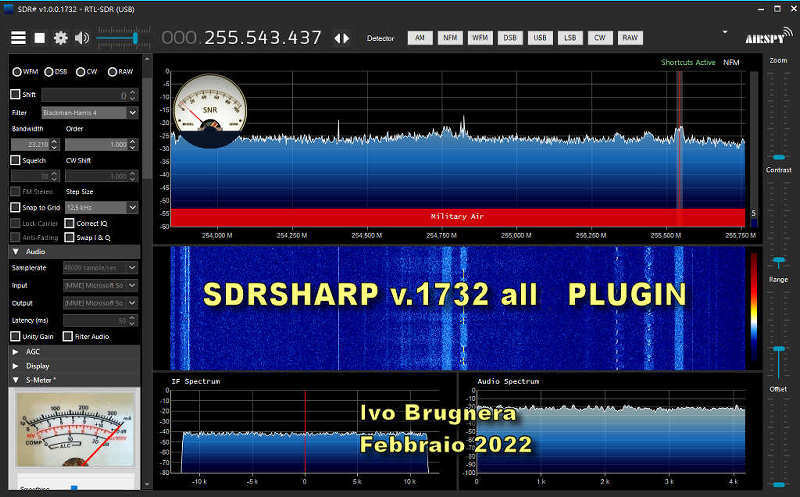Toggle Correct IQ checkbox

69,223
